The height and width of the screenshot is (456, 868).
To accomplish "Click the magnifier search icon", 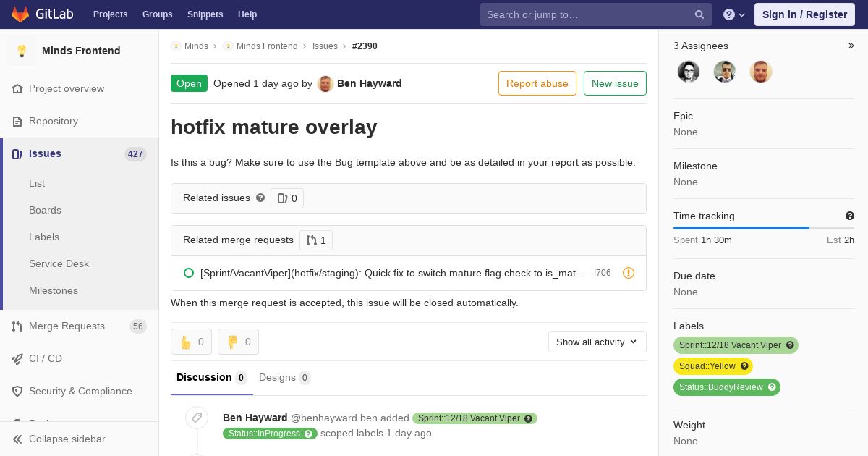I will (699, 14).
